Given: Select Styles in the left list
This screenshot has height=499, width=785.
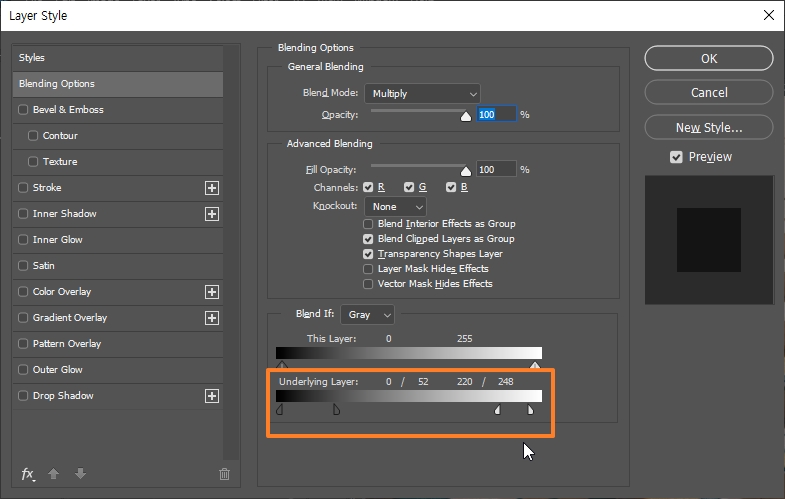Looking at the screenshot, I should [x=118, y=58].
